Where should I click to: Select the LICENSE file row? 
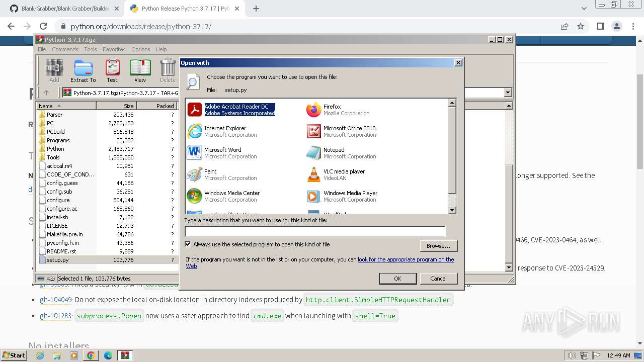tap(106, 226)
